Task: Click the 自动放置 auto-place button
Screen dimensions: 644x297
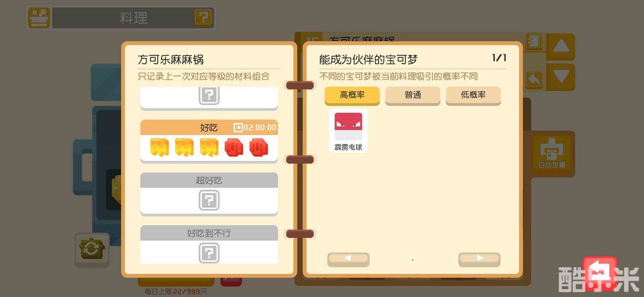Action: 552,153
